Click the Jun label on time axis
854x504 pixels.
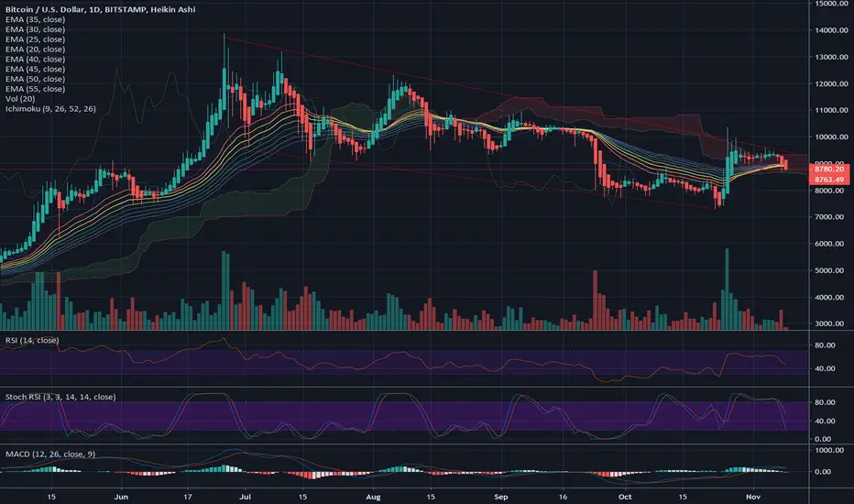click(122, 497)
